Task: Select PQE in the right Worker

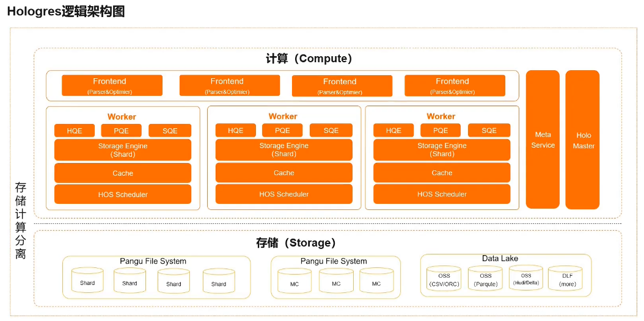Action: coord(441,131)
